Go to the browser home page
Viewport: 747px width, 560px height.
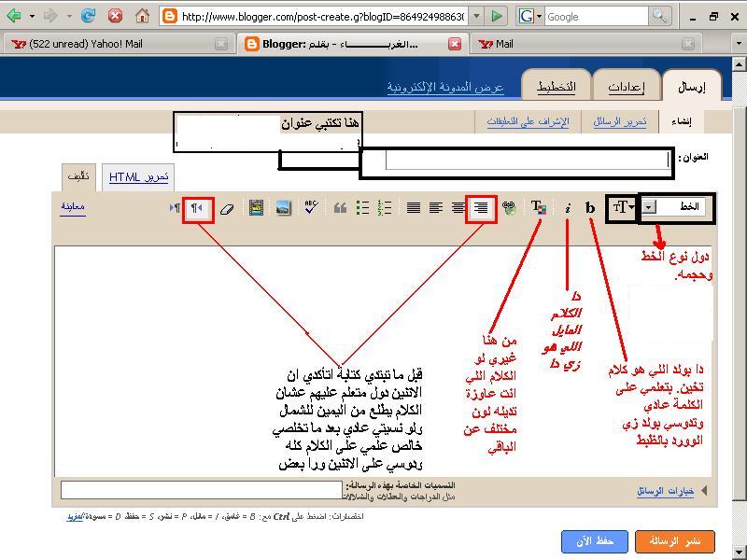(x=142, y=16)
